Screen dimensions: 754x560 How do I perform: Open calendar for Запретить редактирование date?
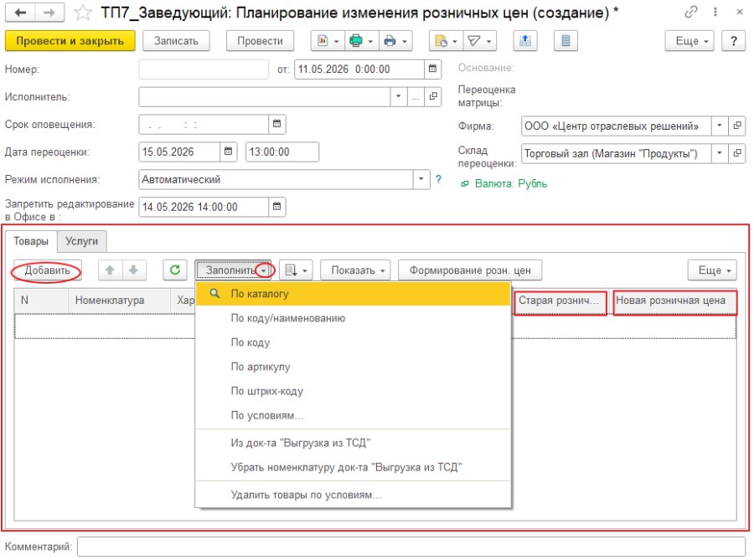[x=277, y=207]
